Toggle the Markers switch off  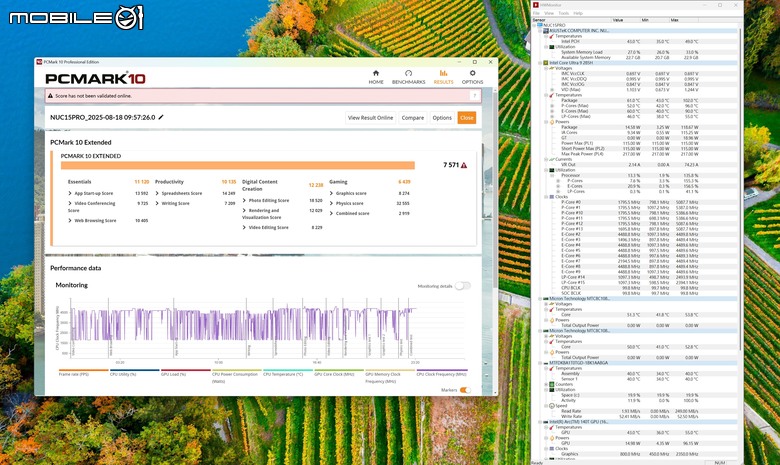[465, 390]
